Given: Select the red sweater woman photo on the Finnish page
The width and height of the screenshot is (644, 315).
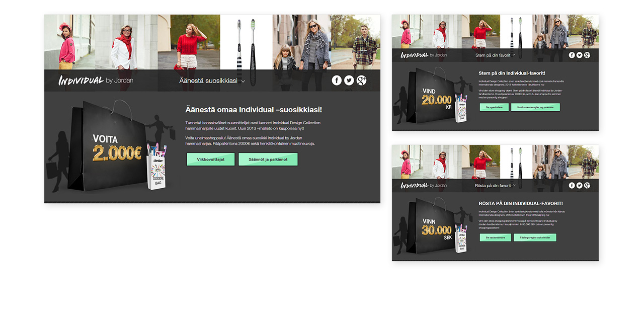Looking at the screenshot, I should (189, 42).
